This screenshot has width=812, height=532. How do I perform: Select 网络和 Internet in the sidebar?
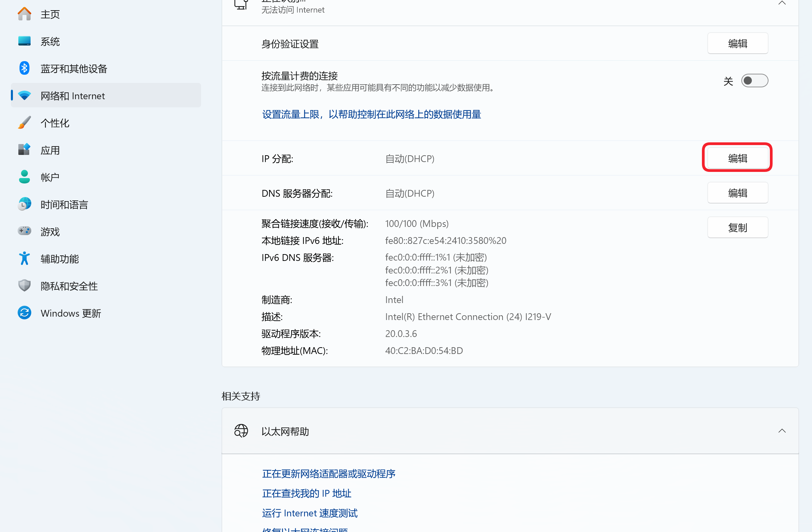point(72,95)
